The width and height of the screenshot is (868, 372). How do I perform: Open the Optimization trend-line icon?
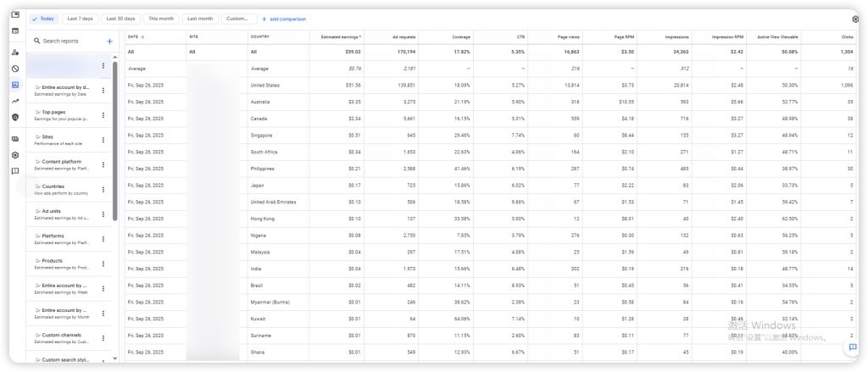tap(15, 101)
